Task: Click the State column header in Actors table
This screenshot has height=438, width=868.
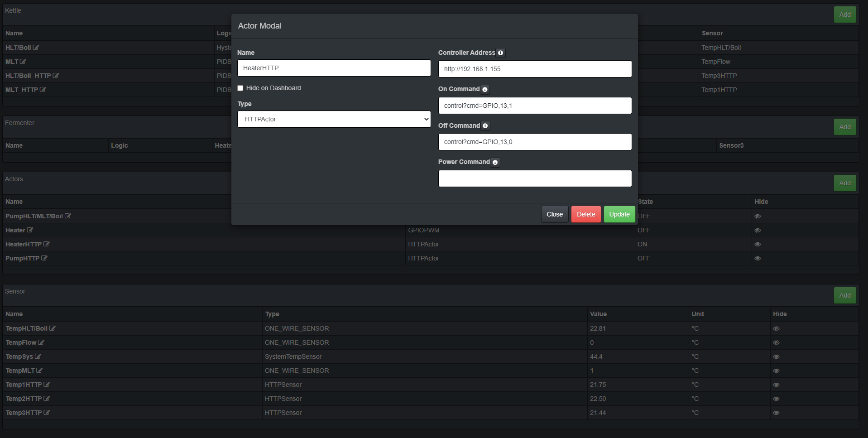Action: coord(645,202)
